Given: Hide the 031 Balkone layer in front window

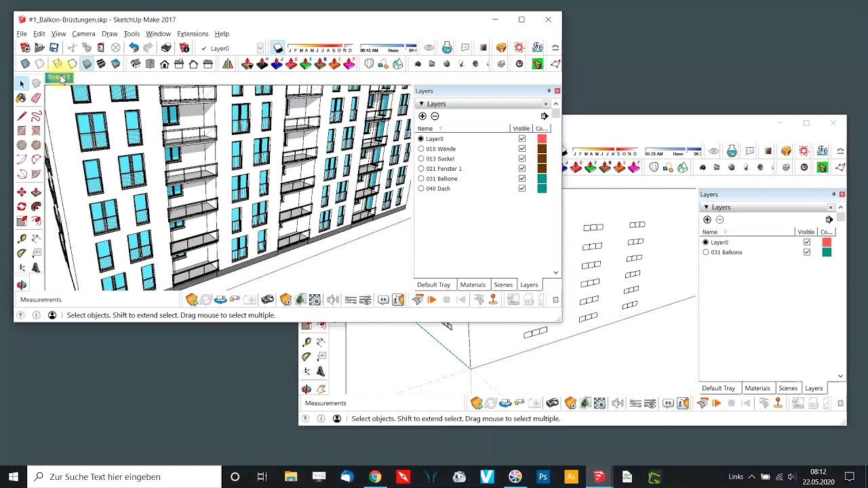Looking at the screenshot, I should click(522, 179).
